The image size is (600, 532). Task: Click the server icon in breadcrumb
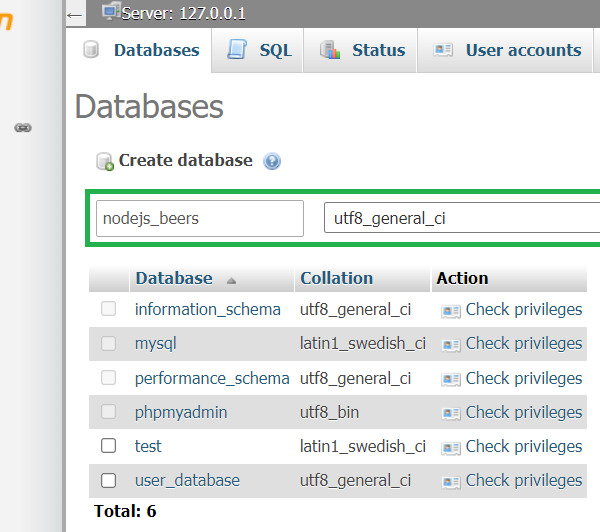(111, 13)
